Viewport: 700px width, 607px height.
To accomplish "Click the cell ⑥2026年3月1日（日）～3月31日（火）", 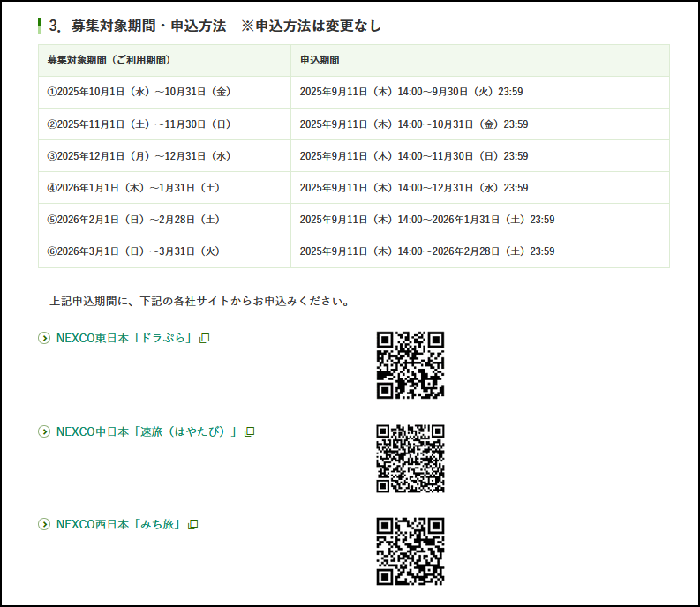I will point(164,251).
